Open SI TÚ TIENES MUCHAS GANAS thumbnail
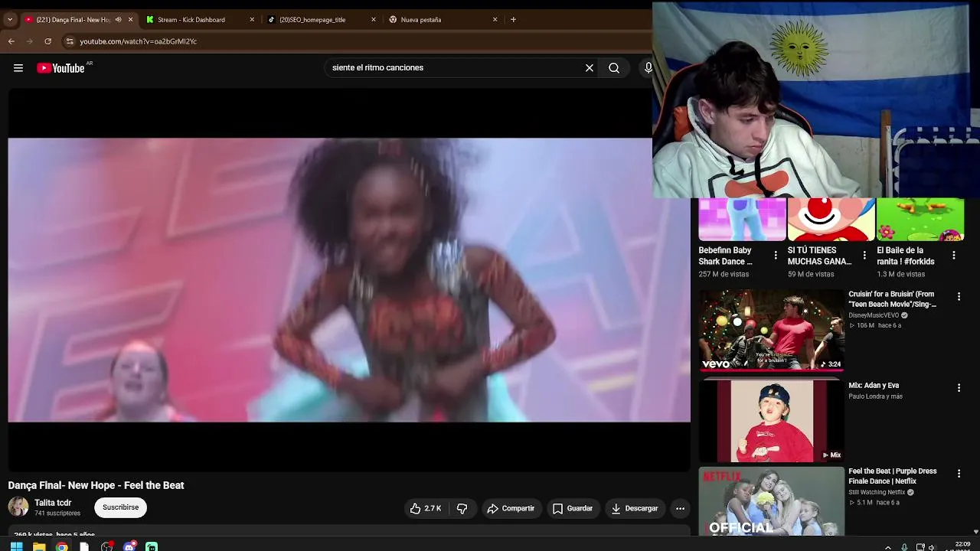This screenshot has height=551, width=980. pos(831,219)
